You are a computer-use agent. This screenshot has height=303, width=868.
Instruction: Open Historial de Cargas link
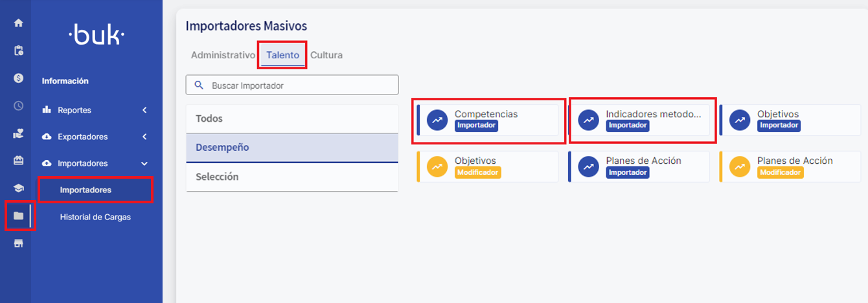[95, 217]
